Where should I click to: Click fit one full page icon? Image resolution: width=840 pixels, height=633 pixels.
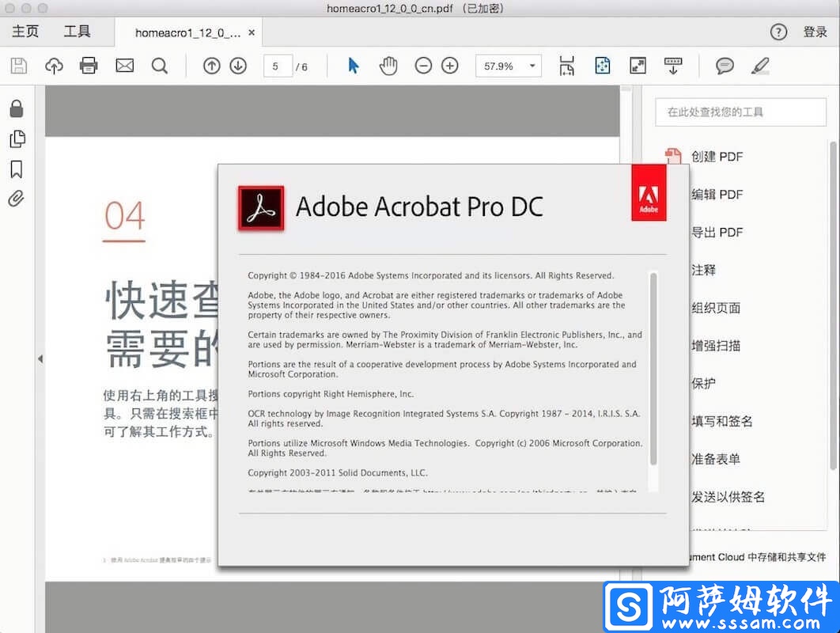[602, 66]
